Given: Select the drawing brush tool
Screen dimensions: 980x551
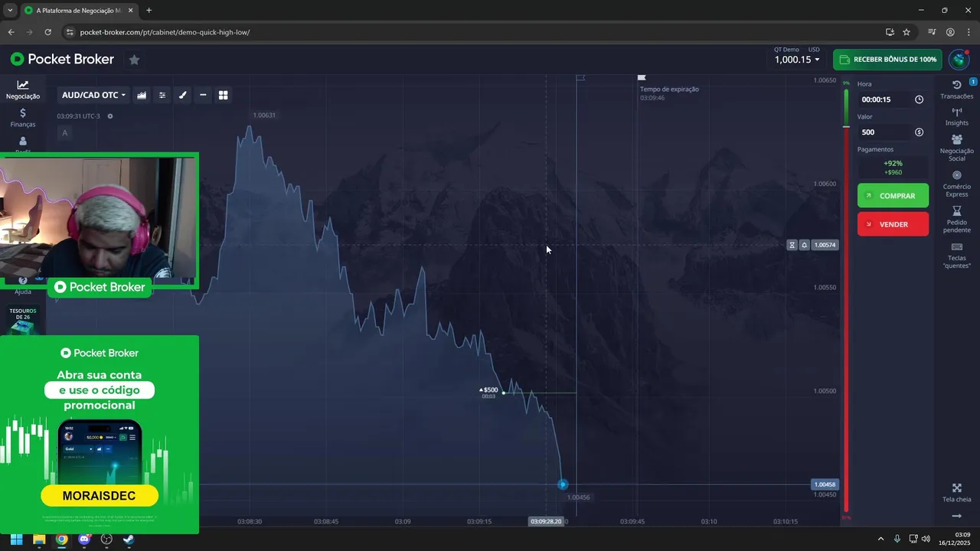Looking at the screenshot, I should 182,95.
